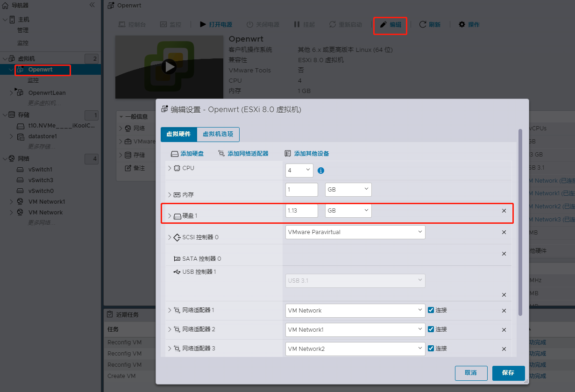The width and height of the screenshot is (575, 392).
Task: Expand the hard disk 1 (硬盘 1) row
Action: [x=170, y=216]
